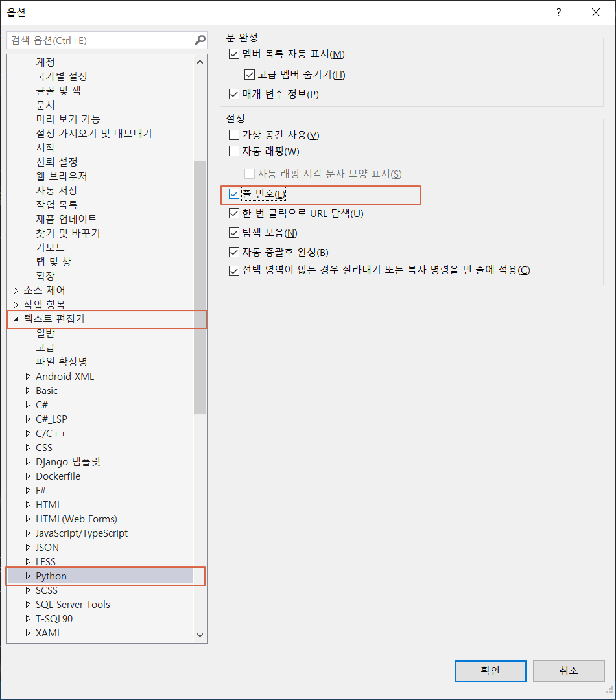Select 찾기 및 바꾸기 tree item

(68, 233)
